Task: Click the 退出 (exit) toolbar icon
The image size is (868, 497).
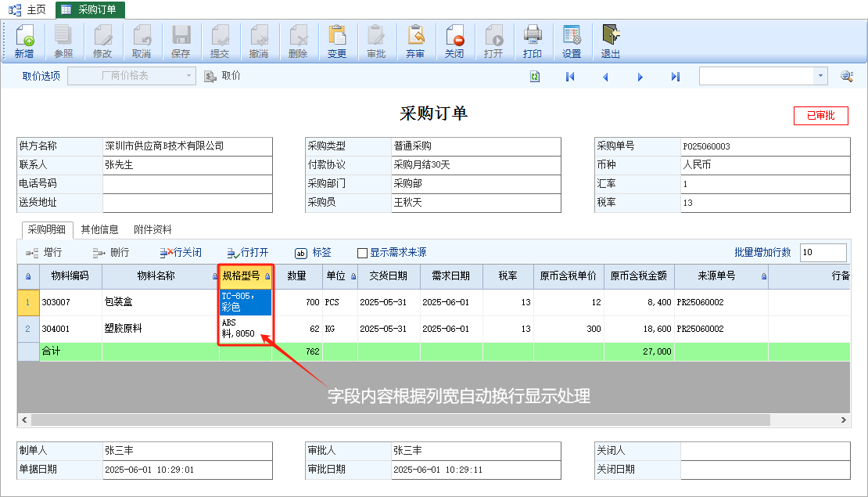Action: point(611,41)
